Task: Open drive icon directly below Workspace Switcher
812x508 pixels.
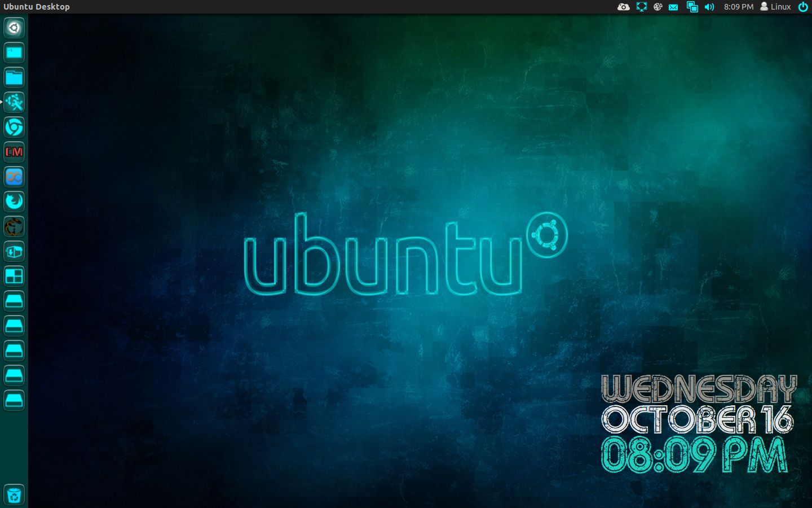Action: coord(14,301)
